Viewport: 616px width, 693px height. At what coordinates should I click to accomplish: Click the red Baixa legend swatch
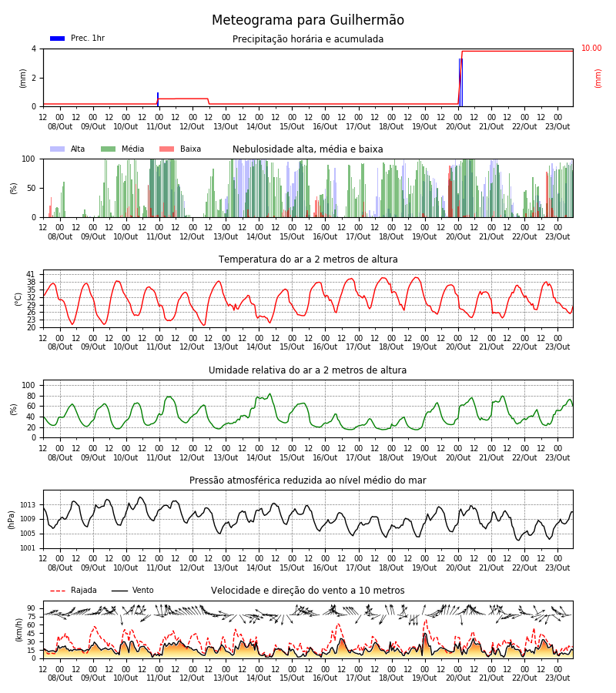point(166,149)
